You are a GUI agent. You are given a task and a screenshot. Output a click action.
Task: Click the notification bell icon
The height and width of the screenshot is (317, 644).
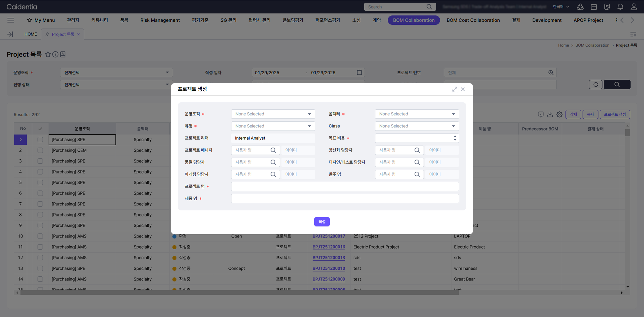pos(620,7)
